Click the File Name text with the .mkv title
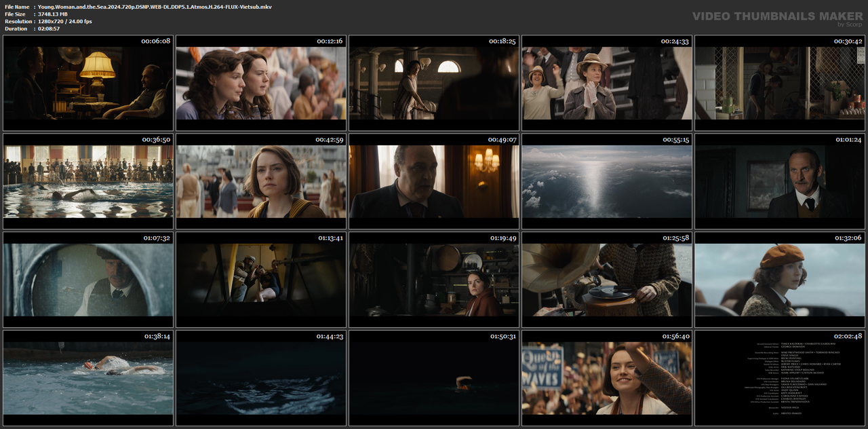Viewport: 868px width, 429px height. [x=155, y=6]
